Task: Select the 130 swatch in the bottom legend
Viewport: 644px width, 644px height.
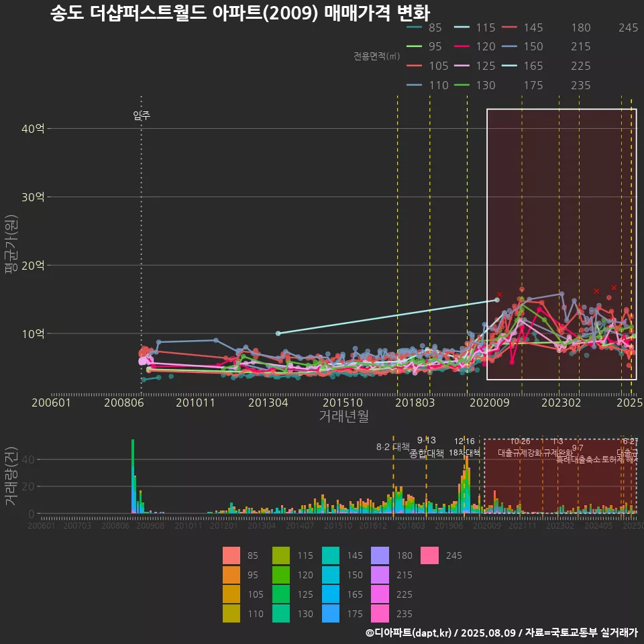Action: [281, 614]
